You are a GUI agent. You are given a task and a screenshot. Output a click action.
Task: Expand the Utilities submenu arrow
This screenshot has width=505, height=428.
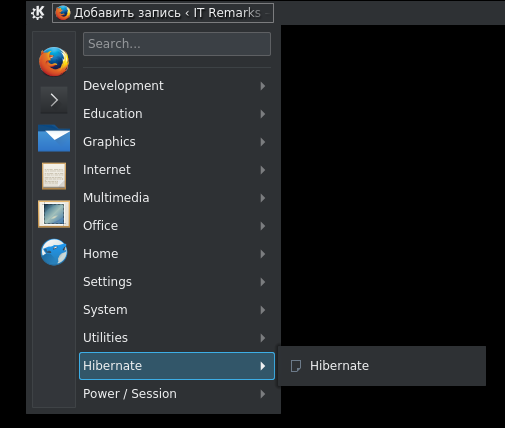pyautogui.click(x=263, y=338)
